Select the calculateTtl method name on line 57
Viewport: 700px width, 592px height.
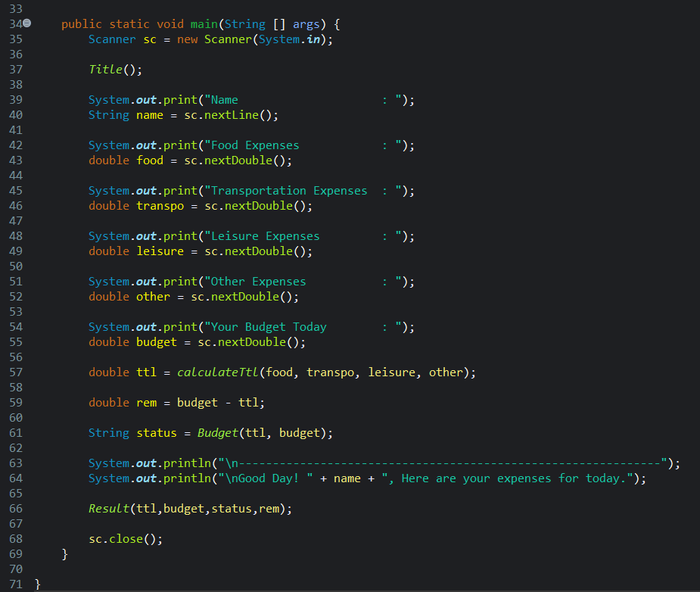coord(219,372)
